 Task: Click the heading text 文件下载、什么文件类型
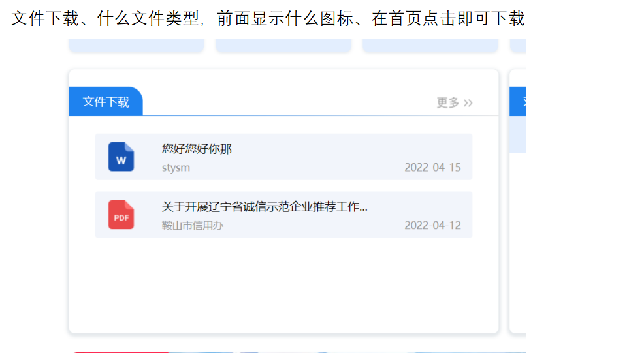tap(105, 18)
